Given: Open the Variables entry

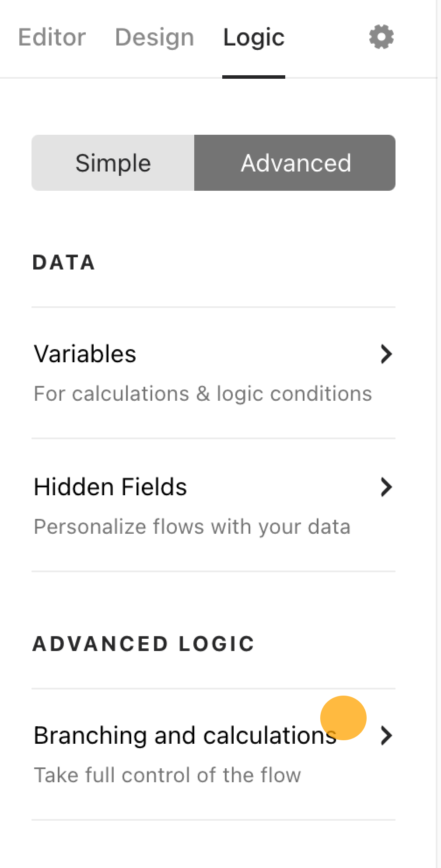Looking at the screenshot, I should coord(213,373).
